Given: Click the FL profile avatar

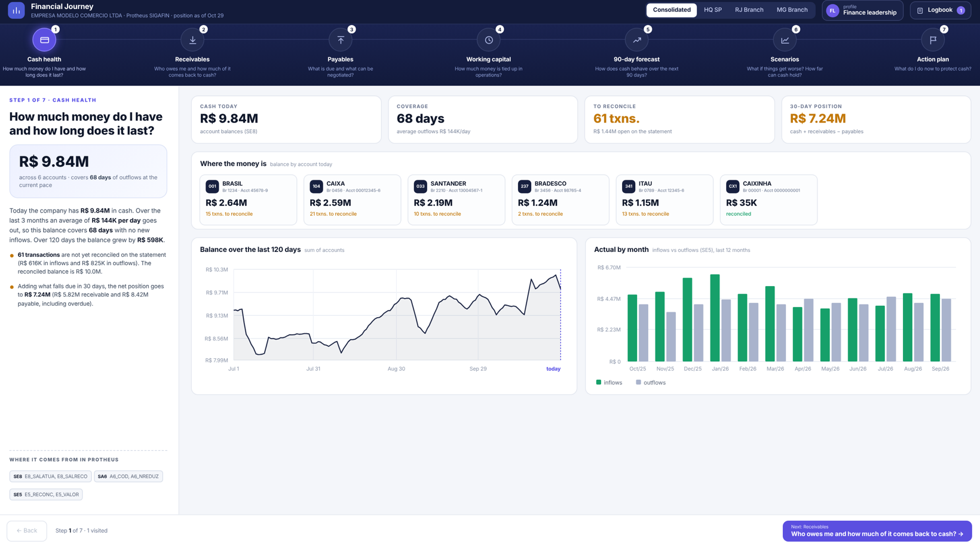Looking at the screenshot, I should [832, 11].
